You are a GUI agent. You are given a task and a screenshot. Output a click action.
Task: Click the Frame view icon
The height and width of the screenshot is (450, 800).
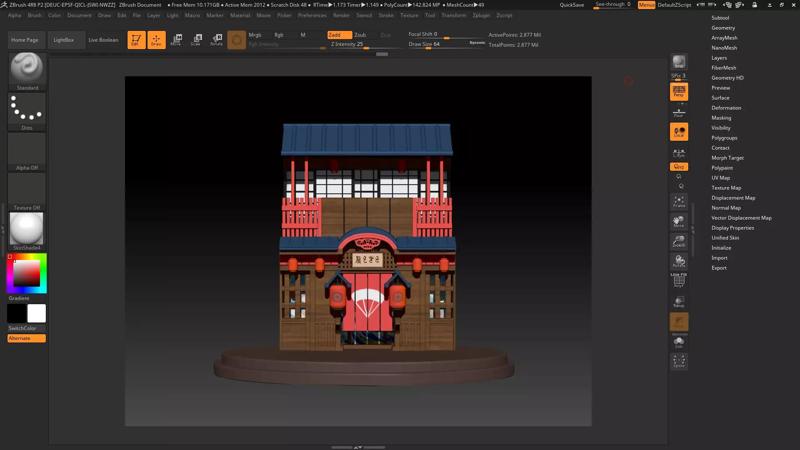click(679, 201)
